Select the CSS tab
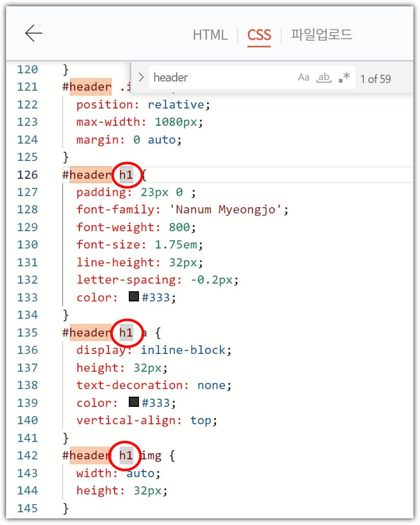The height and width of the screenshot is (525, 420). pos(259,35)
